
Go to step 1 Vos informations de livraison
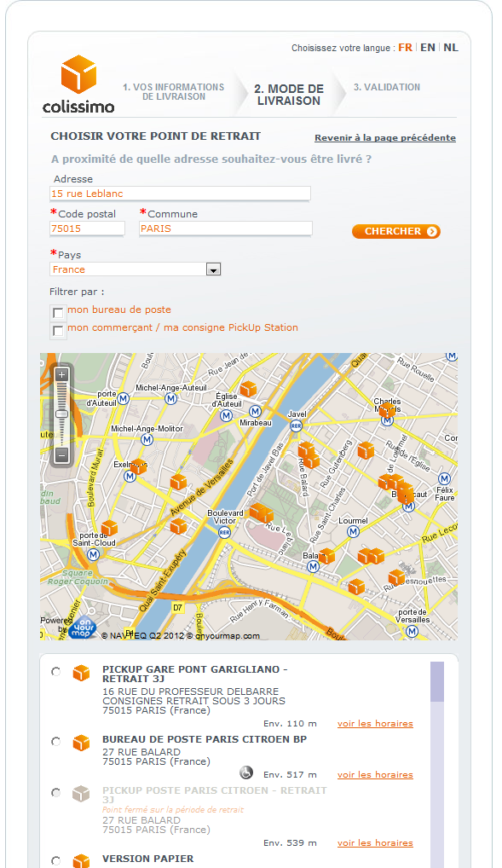click(x=173, y=92)
